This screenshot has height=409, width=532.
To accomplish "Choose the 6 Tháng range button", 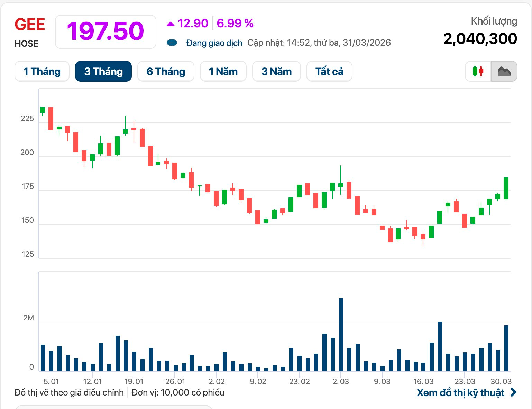I will [166, 72].
